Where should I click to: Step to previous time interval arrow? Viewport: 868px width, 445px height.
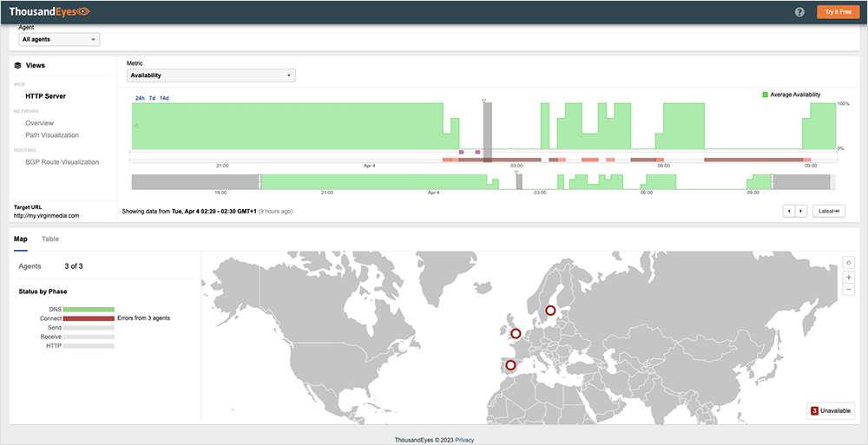[789, 211]
